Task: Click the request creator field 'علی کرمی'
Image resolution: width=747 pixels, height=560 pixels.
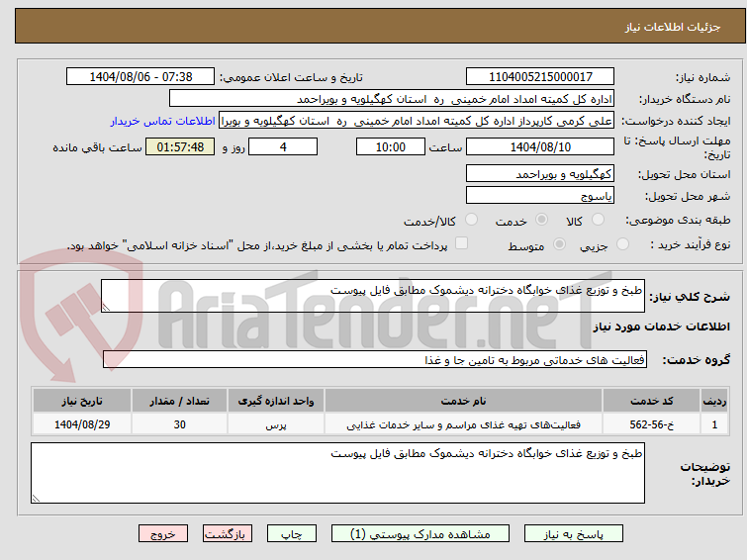Action: [x=417, y=121]
